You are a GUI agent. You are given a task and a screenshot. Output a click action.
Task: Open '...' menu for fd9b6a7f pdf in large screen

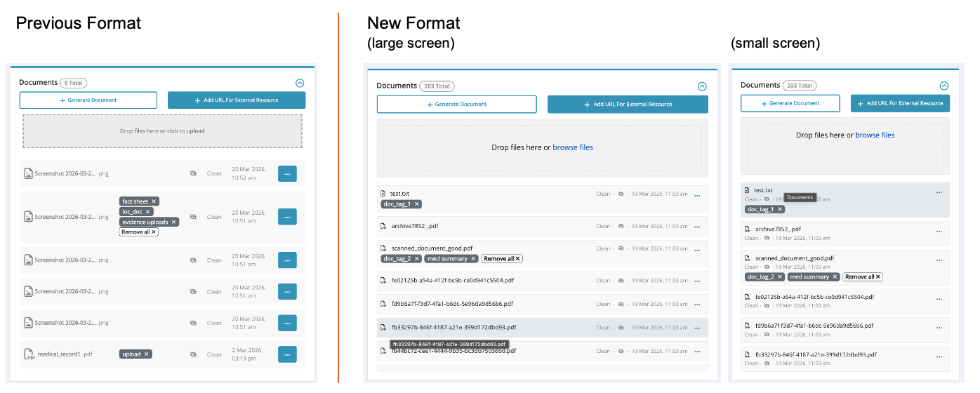[697, 305]
